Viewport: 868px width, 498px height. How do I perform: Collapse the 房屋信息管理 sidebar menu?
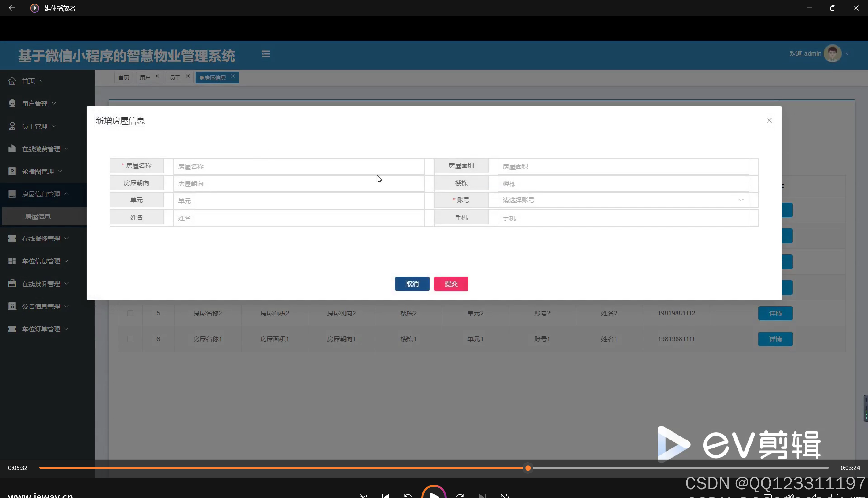click(41, 194)
